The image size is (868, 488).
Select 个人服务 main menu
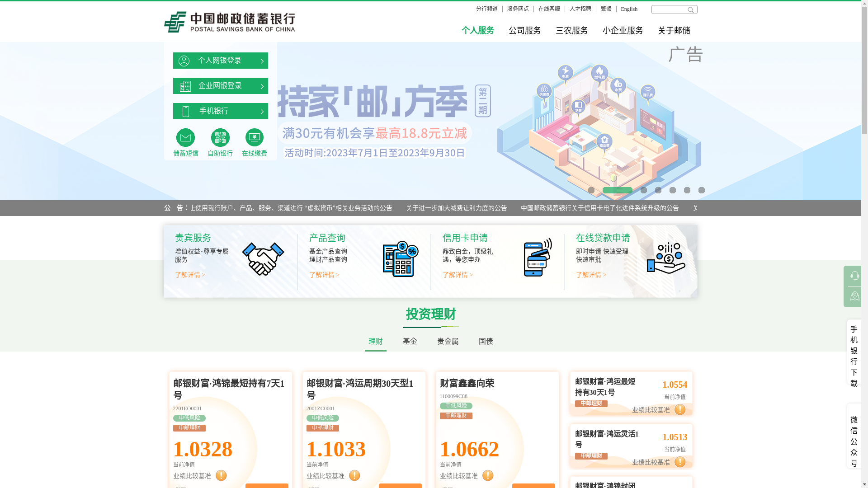click(478, 30)
